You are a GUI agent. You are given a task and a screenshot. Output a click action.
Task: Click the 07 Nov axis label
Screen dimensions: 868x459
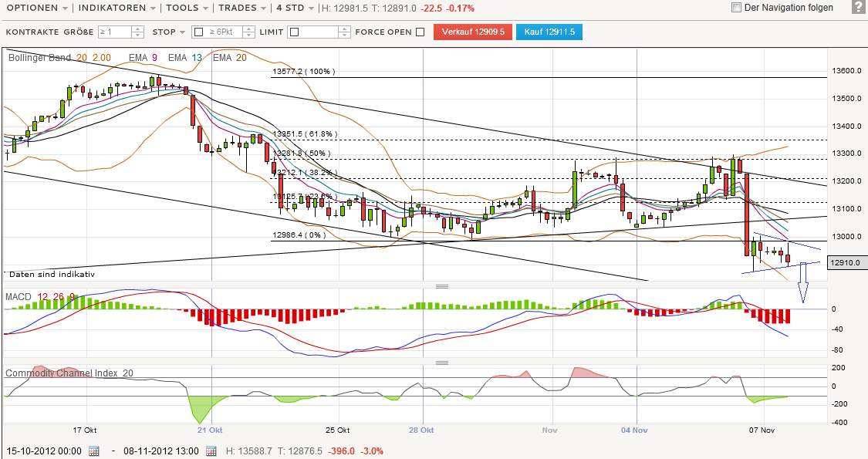[762, 430]
